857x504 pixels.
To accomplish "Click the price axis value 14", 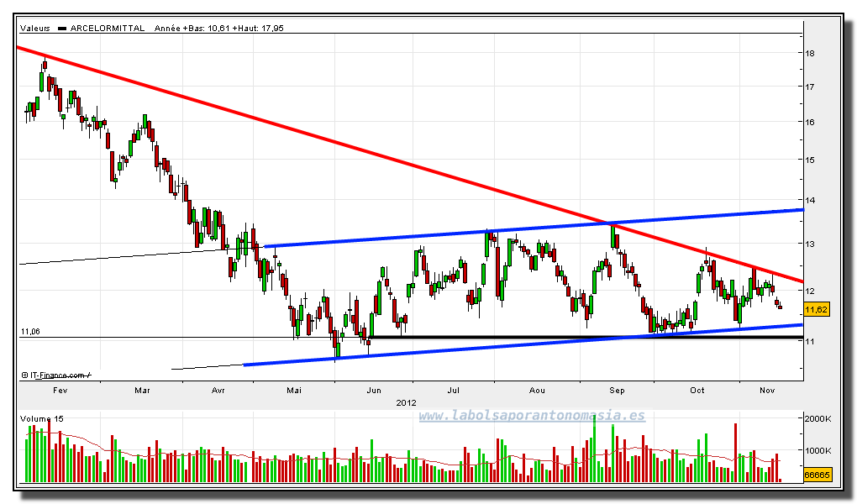I will click(810, 200).
